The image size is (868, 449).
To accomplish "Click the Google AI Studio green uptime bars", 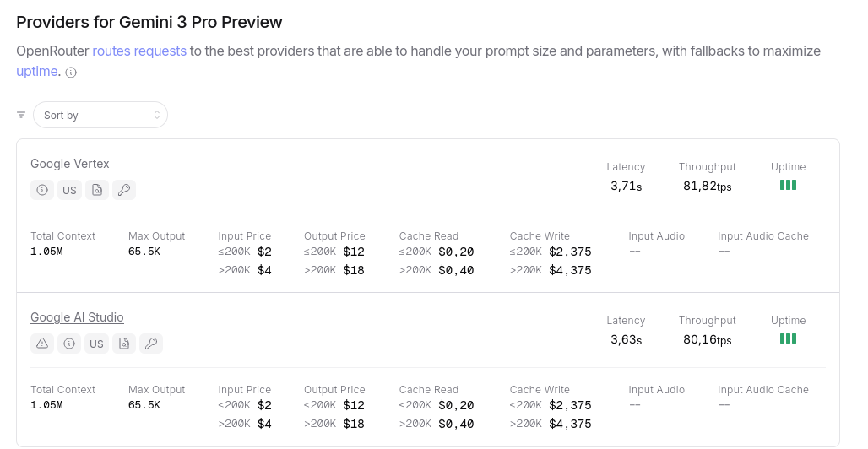I will (788, 338).
